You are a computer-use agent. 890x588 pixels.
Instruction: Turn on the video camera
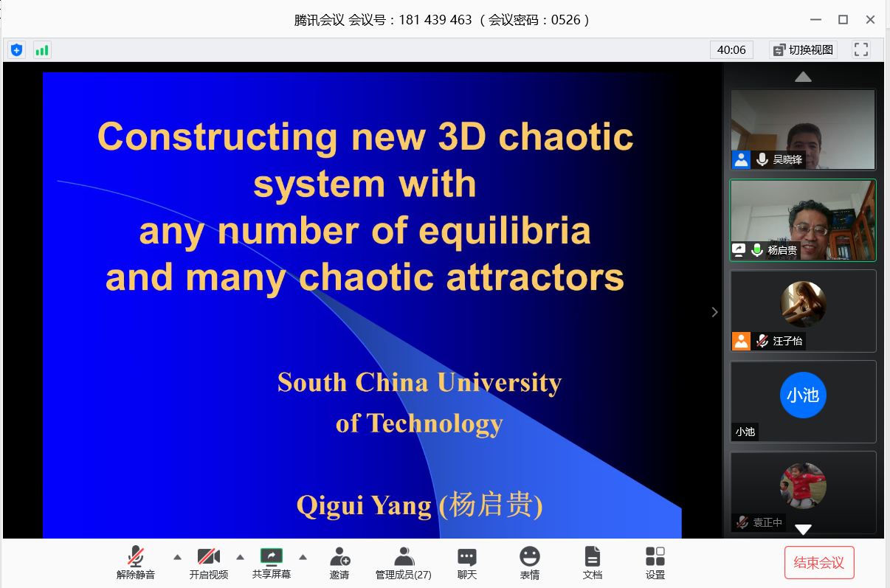coord(208,562)
